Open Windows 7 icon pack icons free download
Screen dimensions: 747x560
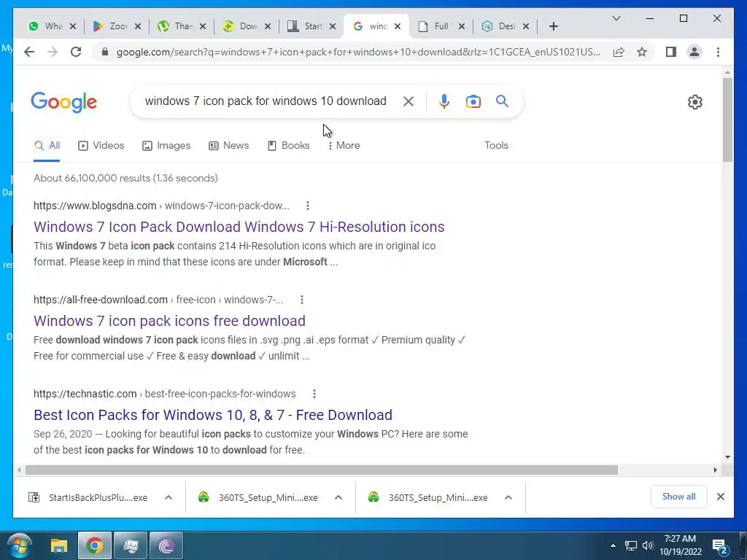click(169, 321)
